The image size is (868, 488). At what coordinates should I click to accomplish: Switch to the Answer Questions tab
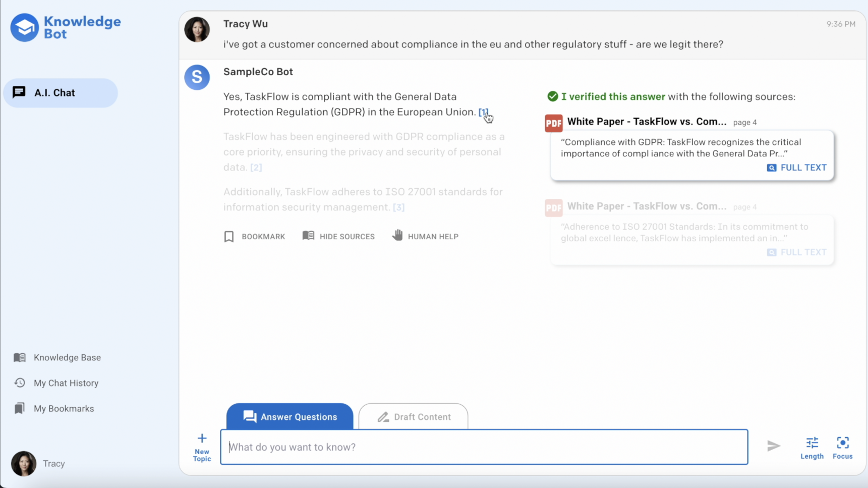tap(290, 416)
